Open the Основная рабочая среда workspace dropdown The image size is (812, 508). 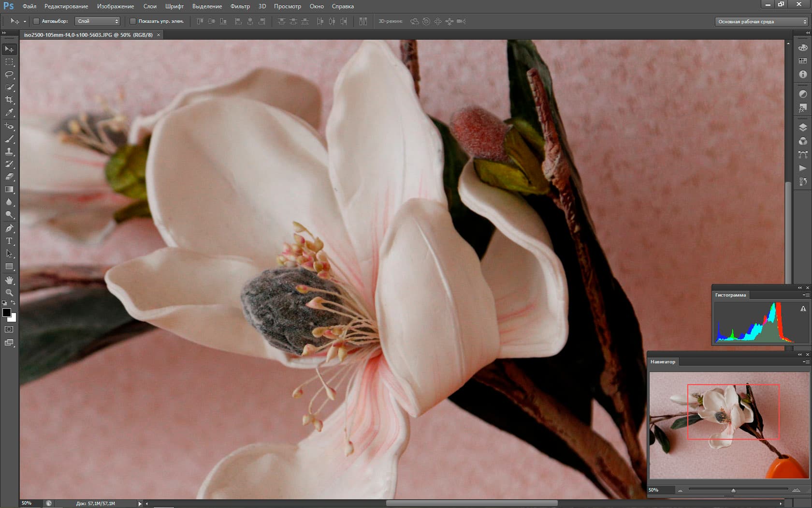[x=762, y=22]
